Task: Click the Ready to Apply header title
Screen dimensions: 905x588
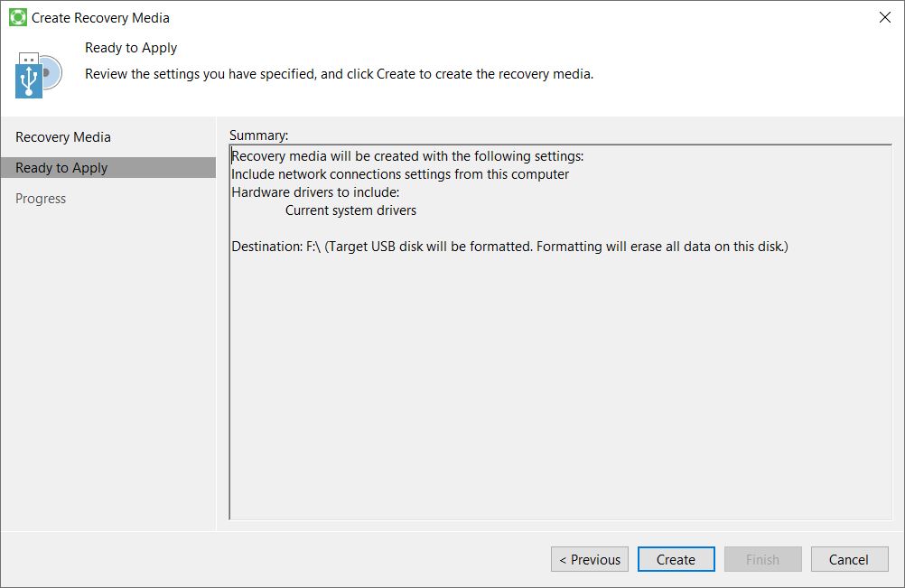Action: [131, 48]
